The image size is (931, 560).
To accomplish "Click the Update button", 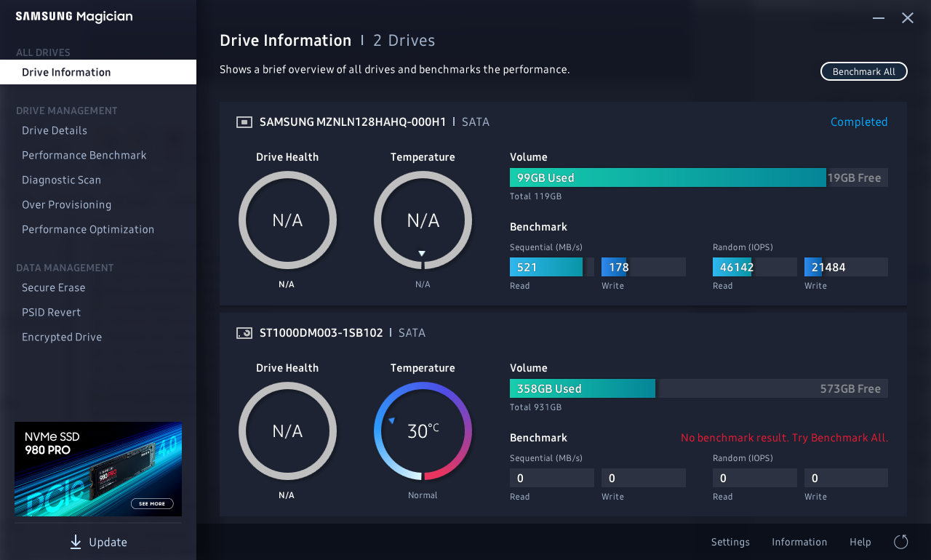I will tap(98, 542).
